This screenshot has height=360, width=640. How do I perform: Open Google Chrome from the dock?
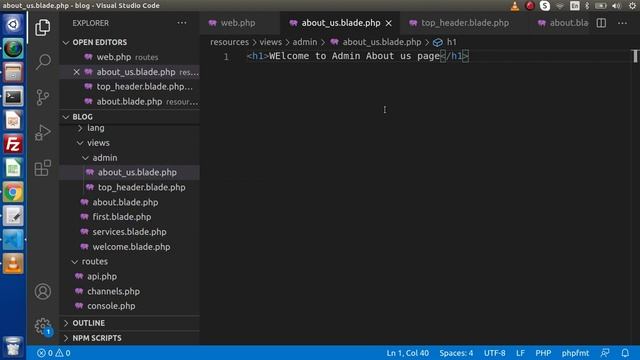click(x=13, y=192)
